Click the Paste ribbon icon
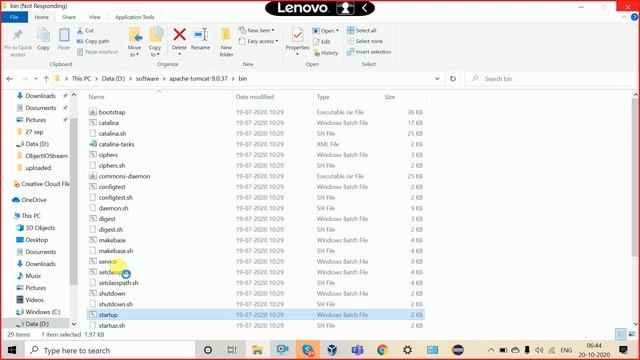Viewport: 640px width, 360px height. [64, 35]
